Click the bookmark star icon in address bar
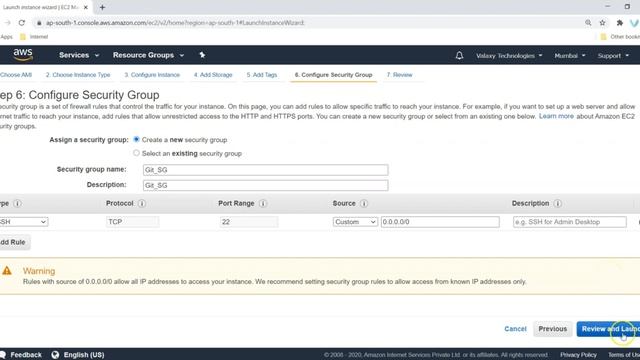The height and width of the screenshot is (360, 640). 602,23
